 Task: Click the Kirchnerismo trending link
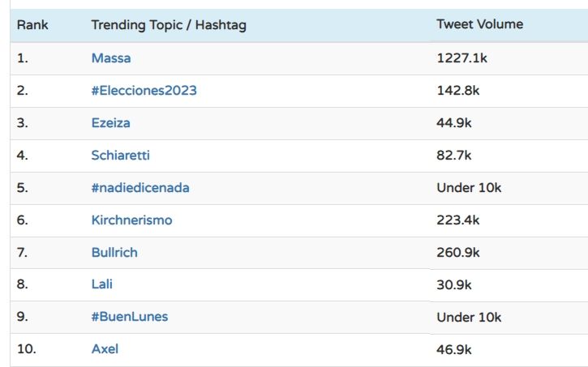pos(131,220)
